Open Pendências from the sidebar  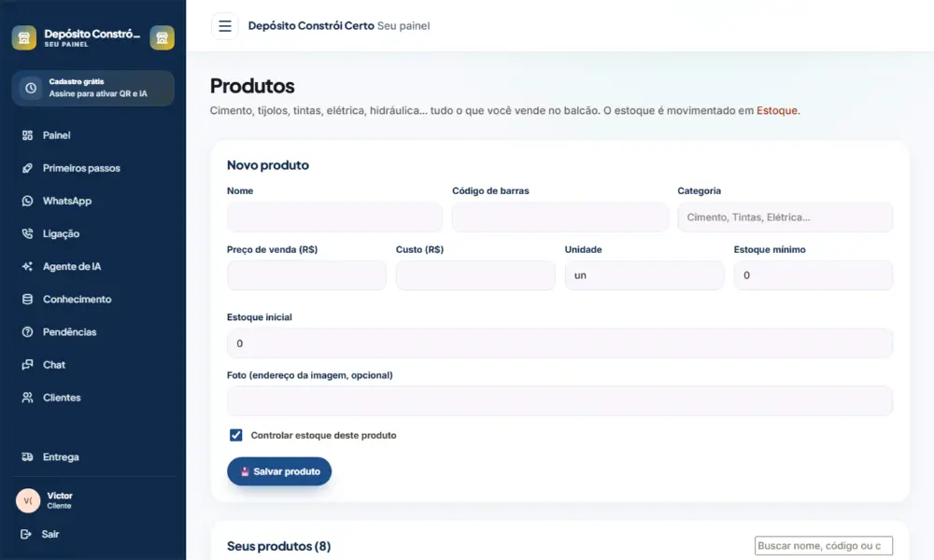click(92, 331)
